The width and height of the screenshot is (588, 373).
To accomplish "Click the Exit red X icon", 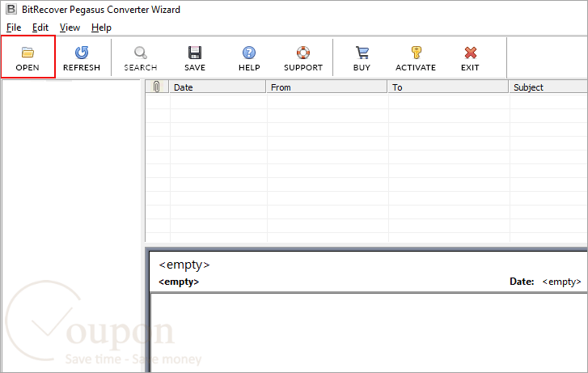I will point(470,53).
